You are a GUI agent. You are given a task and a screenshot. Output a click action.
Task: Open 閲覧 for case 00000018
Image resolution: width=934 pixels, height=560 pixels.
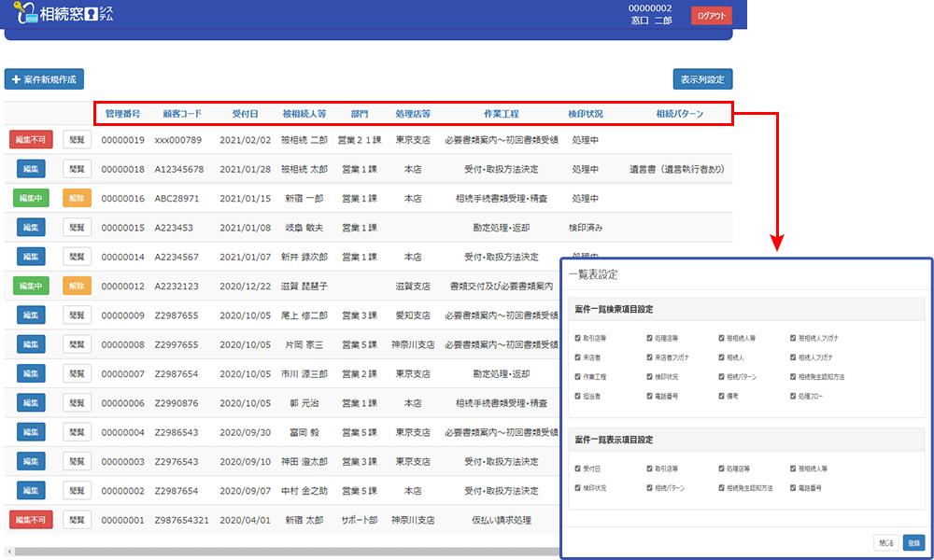click(x=77, y=169)
